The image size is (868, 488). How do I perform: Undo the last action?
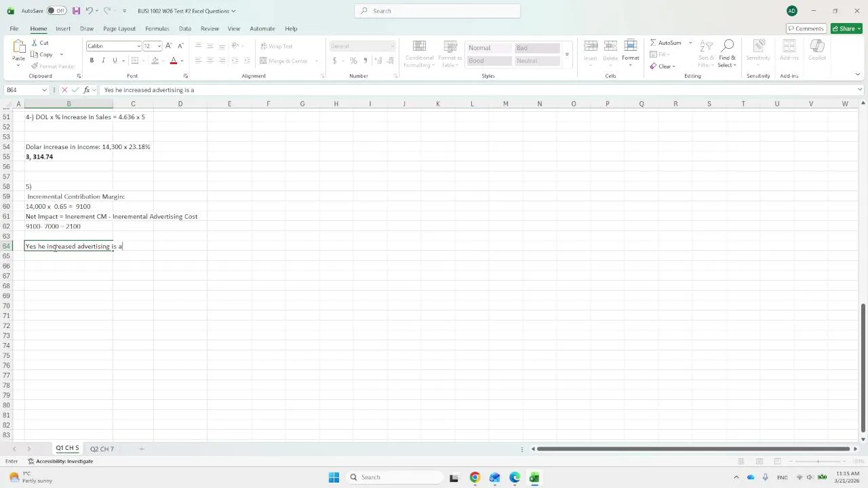[x=89, y=11]
